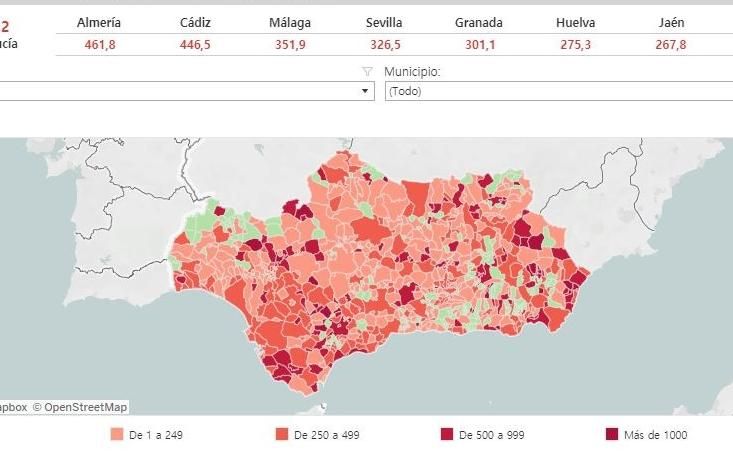The height and width of the screenshot is (454, 733).
Task: Select the Almería column header
Action: (x=99, y=22)
